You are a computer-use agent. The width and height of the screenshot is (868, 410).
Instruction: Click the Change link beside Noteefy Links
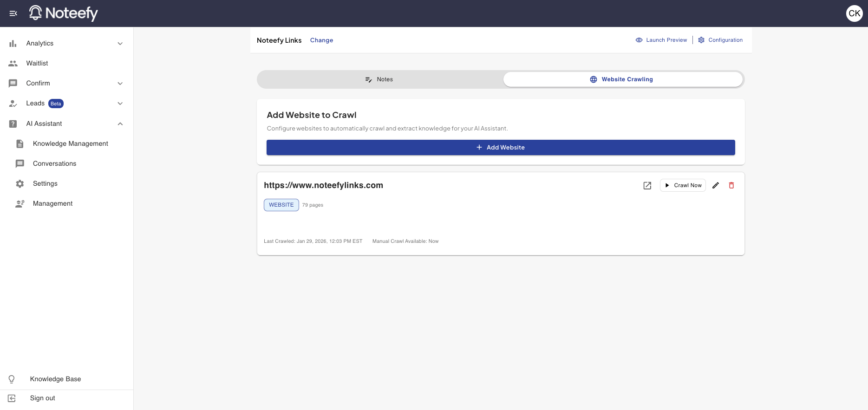321,40
